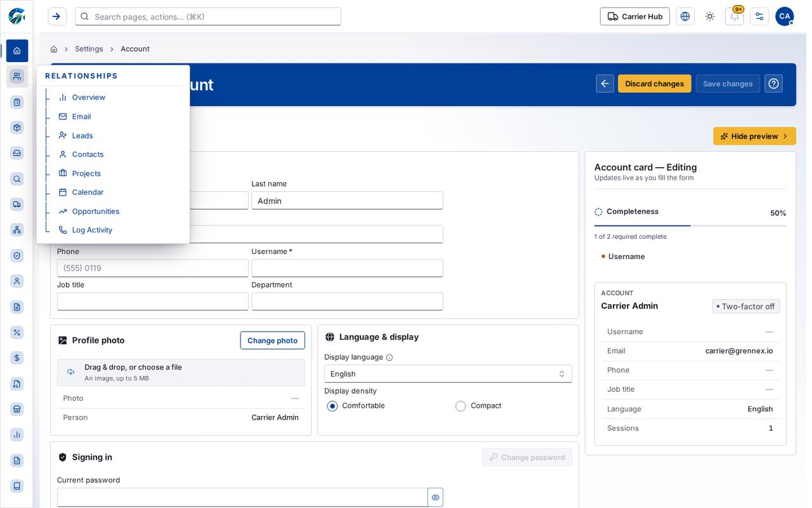Click the notifications bell icon

click(x=735, y=17)
